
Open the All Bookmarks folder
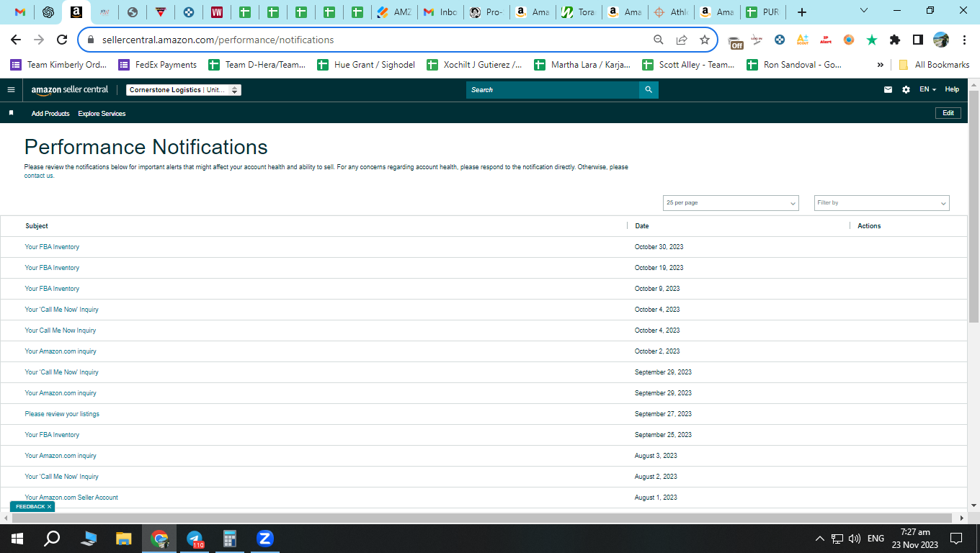coord(934,65)
